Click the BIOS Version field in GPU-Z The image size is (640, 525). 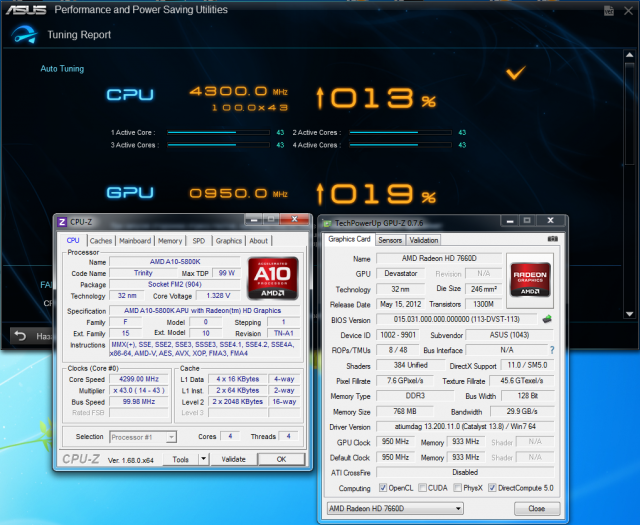click(x=456, y=319)
